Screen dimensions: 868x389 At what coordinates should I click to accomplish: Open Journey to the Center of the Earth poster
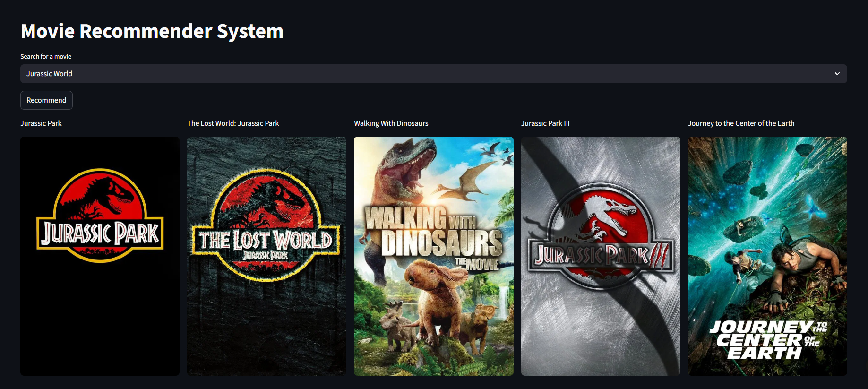(x=767, y=256)
